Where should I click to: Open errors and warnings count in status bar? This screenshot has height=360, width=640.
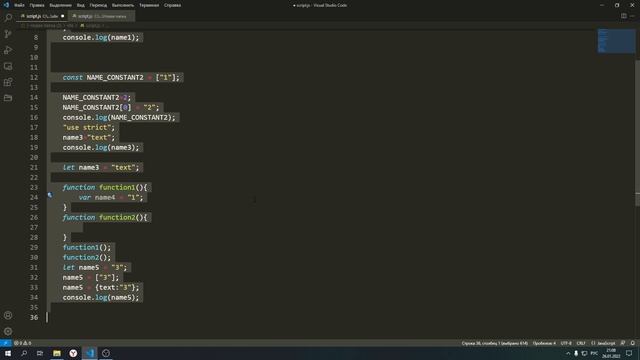coord(22,343)
